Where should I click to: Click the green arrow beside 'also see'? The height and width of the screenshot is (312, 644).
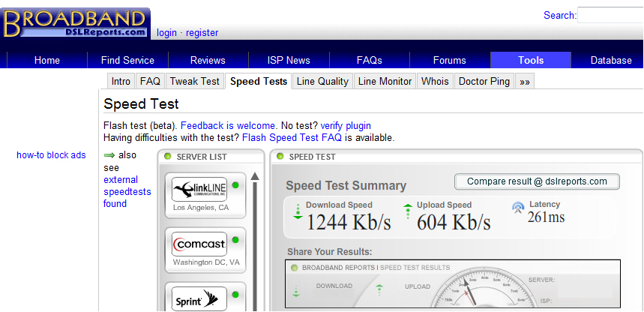pyautogui.click(x=109, y=155)
